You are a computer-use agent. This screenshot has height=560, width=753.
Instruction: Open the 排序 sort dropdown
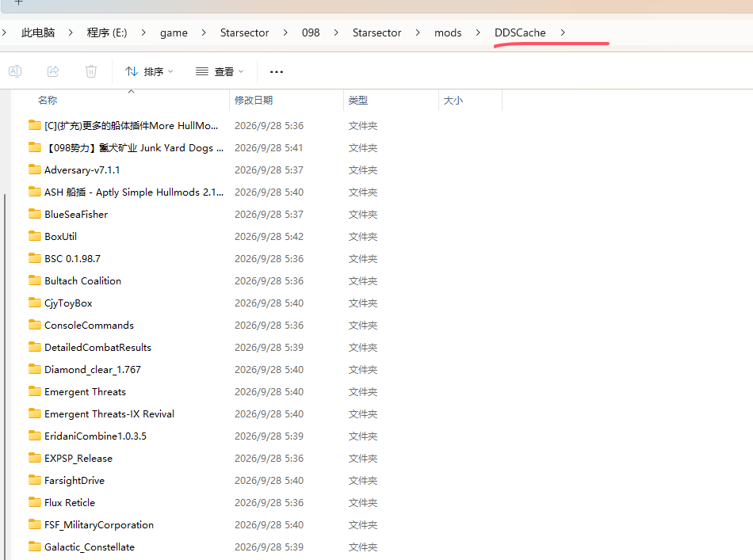coord(149,71)
